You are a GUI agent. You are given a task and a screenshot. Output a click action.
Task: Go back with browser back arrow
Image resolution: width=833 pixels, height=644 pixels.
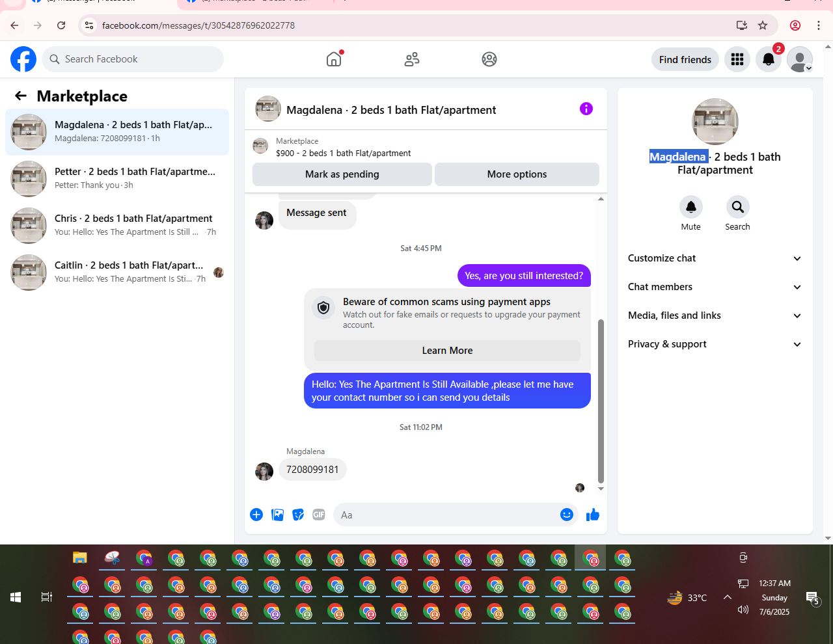click(14, 25)
